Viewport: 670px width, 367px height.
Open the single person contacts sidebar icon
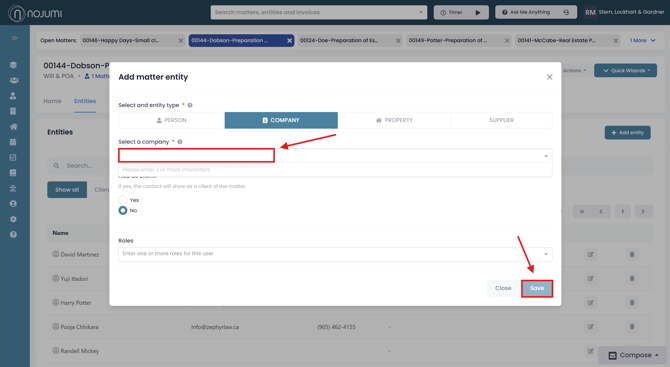(x=13, y=96)
